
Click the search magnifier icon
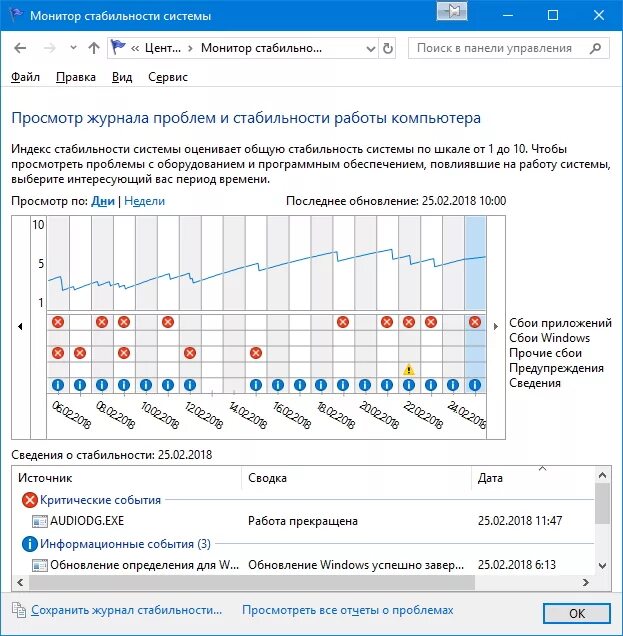[x=595, y=48]
